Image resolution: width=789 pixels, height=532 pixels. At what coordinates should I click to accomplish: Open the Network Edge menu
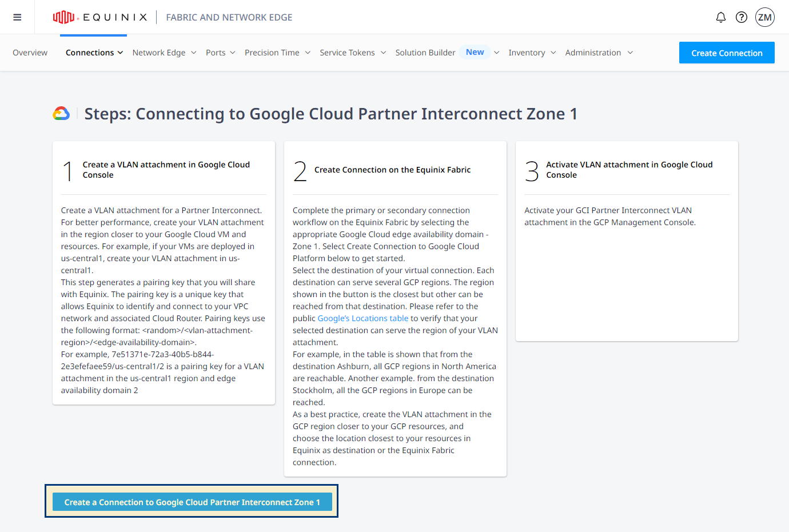tap(159, 53)
